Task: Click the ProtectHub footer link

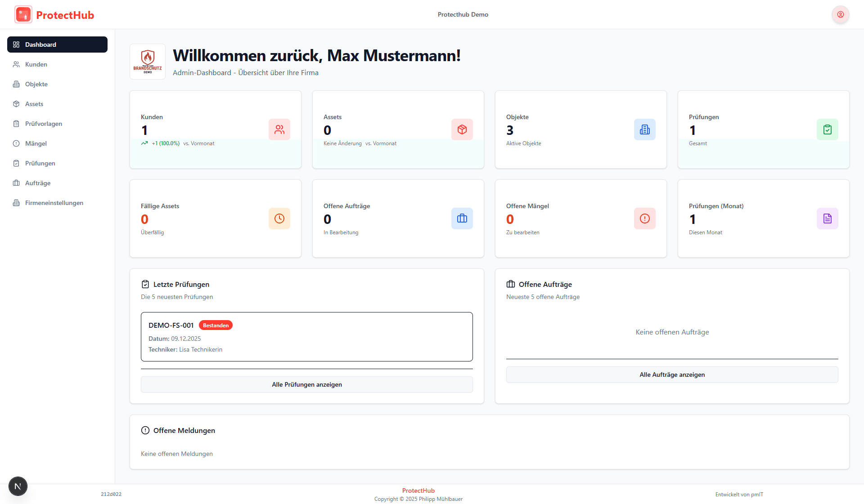Action: point(418,491)
